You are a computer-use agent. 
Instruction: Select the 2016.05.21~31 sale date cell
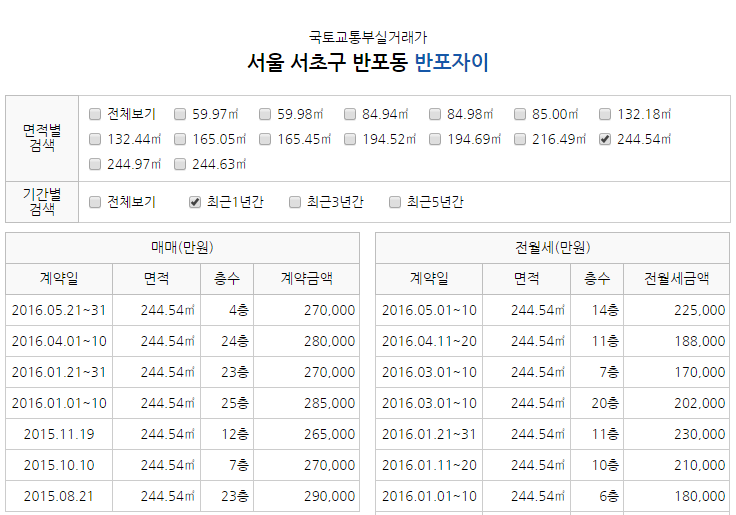(59, 310)
